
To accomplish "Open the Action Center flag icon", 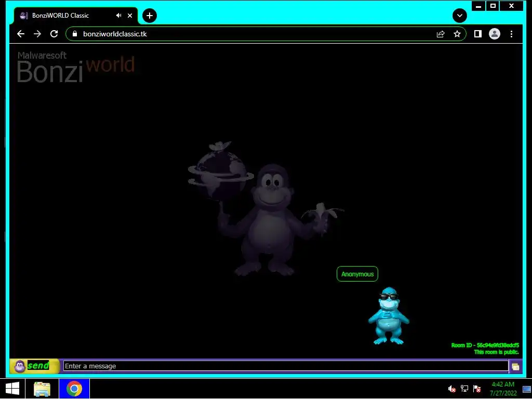I will (477, 389).
